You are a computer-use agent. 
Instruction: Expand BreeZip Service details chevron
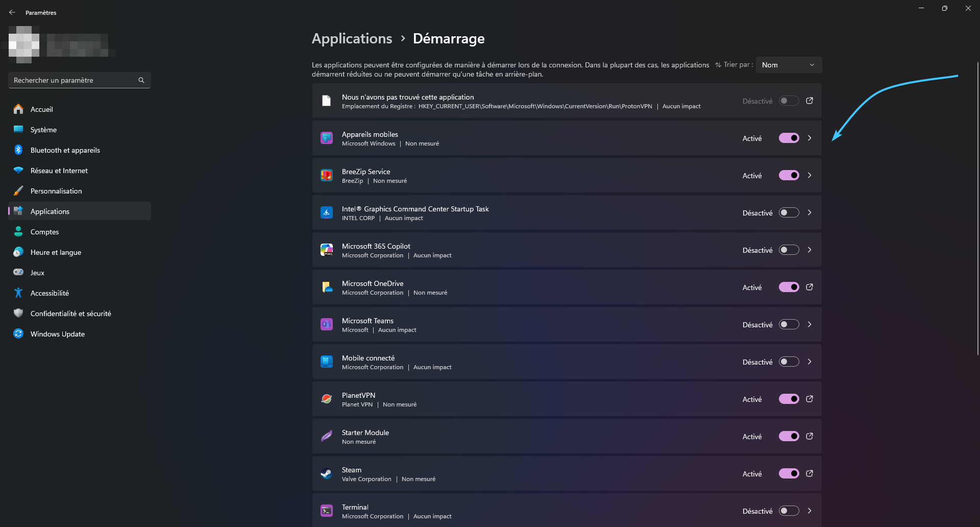pyautogui.click(x=810, y=175)
